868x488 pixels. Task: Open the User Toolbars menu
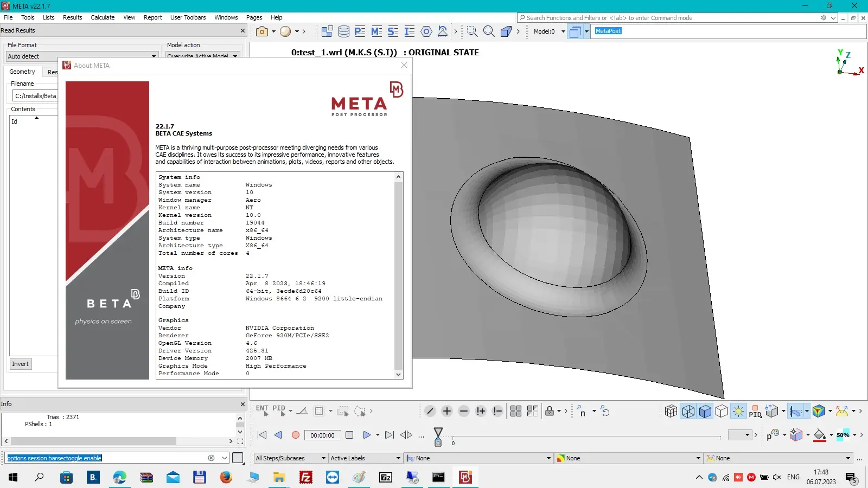pos(188,17)
